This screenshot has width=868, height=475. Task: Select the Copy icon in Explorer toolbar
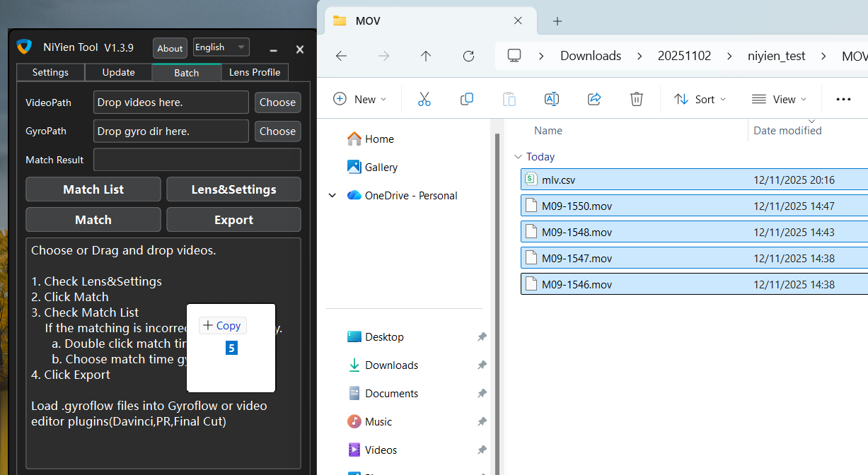(467, 99)
